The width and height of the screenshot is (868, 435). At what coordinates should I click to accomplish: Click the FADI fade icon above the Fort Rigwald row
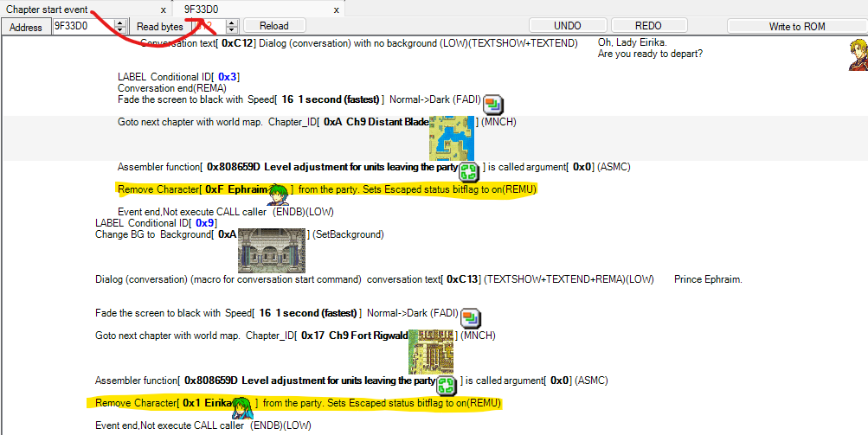coord(471,317)
